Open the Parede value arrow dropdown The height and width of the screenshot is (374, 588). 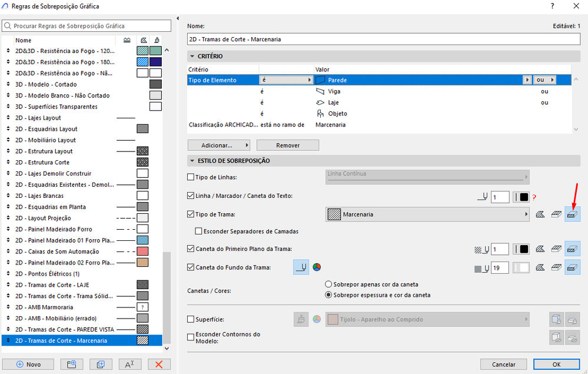pos(527,80)
